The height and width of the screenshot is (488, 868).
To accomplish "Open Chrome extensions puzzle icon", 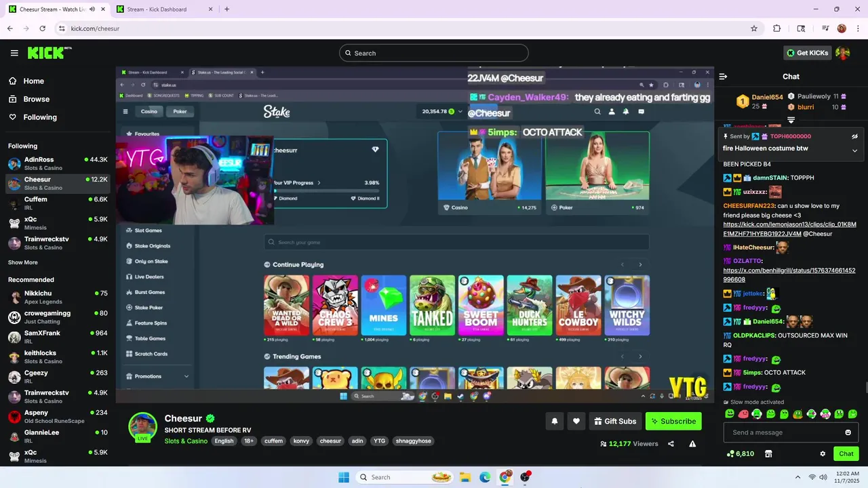I will 777,28.
